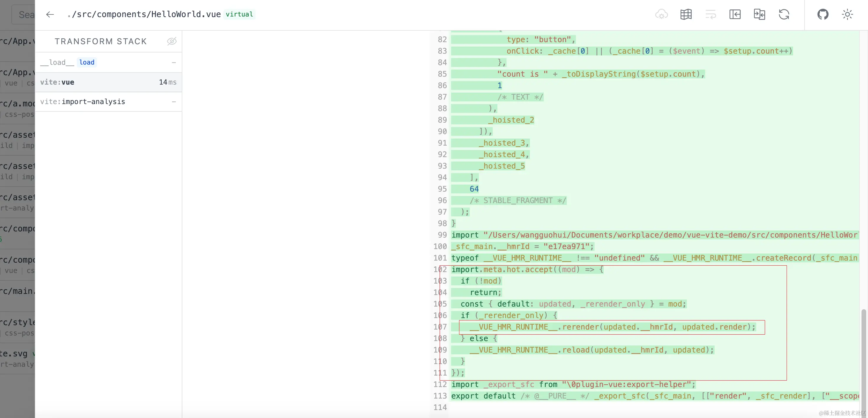Click the refresh arrows icon
Viewport: 868px width, 418px height.
(784, 14)
